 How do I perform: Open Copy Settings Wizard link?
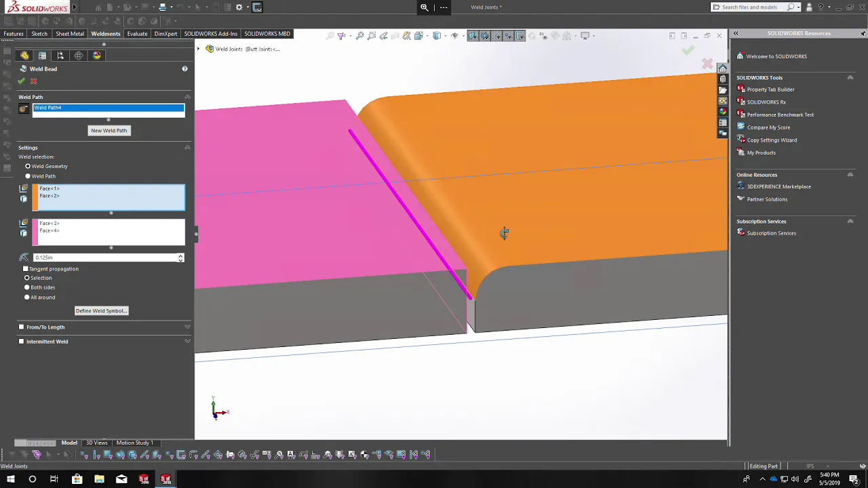[772, 140]
